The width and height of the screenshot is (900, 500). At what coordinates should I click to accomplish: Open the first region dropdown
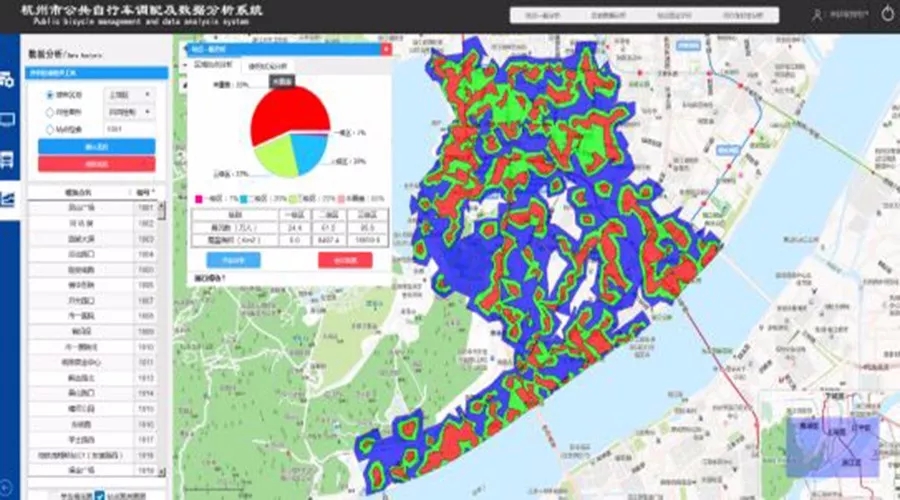(x=129, y=95)
